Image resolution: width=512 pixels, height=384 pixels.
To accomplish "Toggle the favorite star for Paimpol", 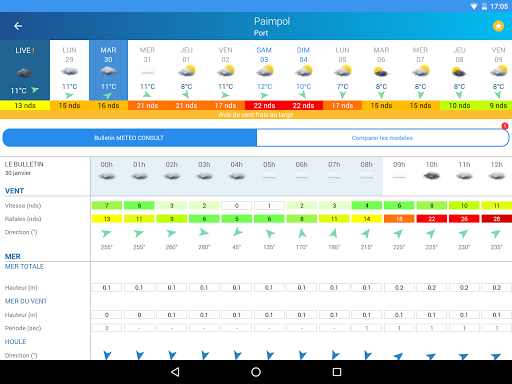I will click(498, 26).
